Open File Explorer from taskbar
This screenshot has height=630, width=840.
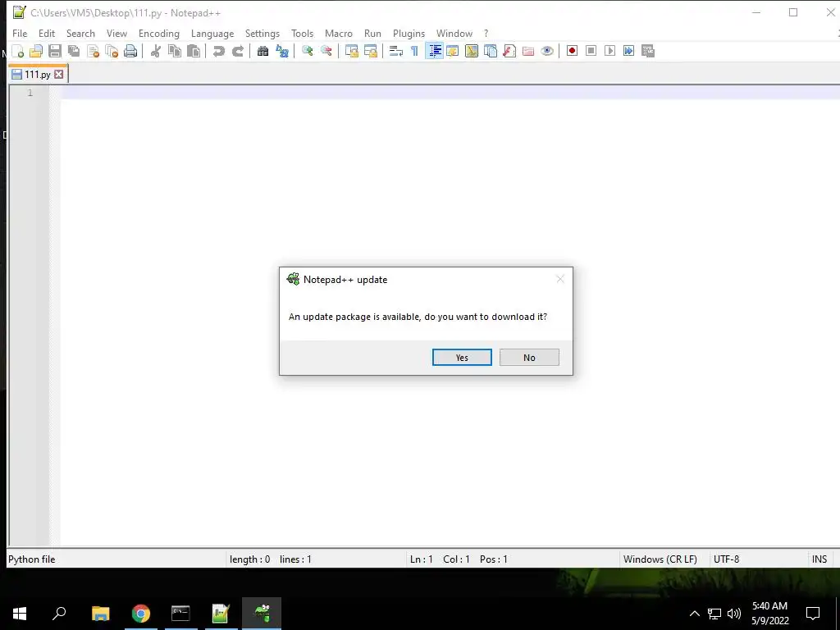[100, 614]
